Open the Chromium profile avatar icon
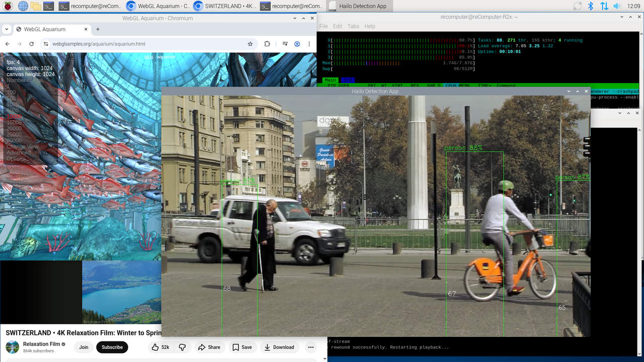Image resolution: width=644 pixels, height=362 pixels. click(297, 44)
